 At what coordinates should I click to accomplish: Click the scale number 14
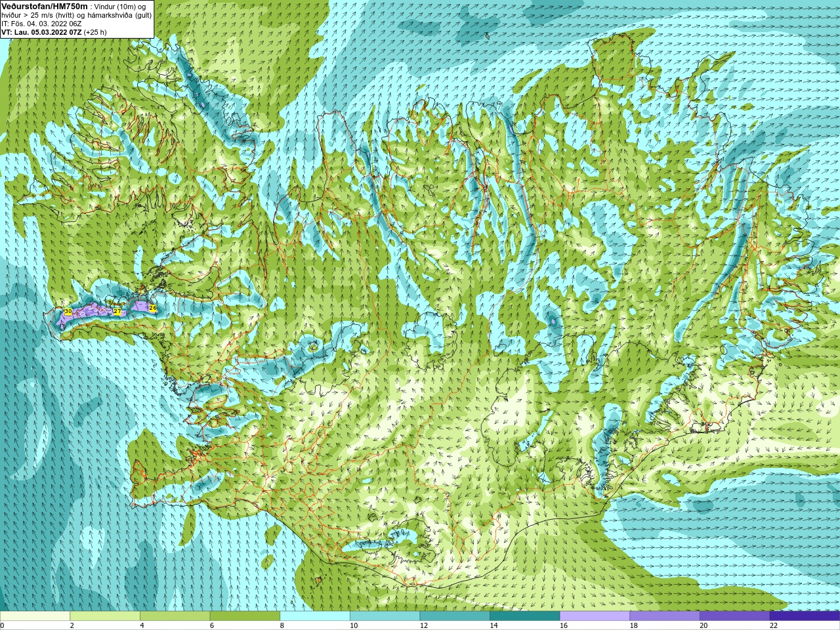(493, 625)
